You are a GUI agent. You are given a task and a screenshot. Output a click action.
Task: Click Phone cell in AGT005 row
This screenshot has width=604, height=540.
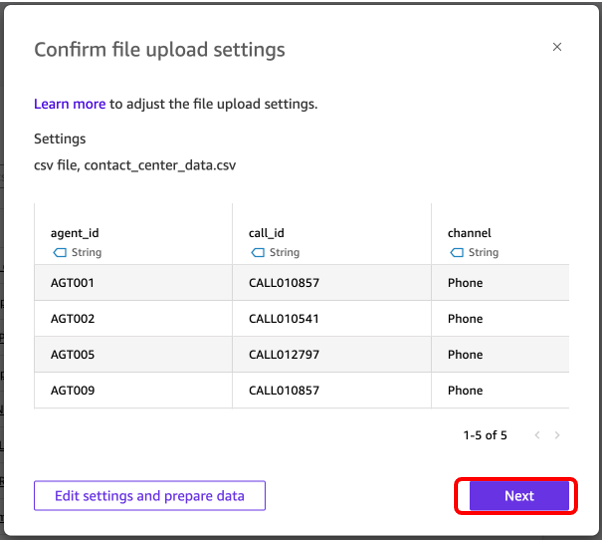[500, 354]
